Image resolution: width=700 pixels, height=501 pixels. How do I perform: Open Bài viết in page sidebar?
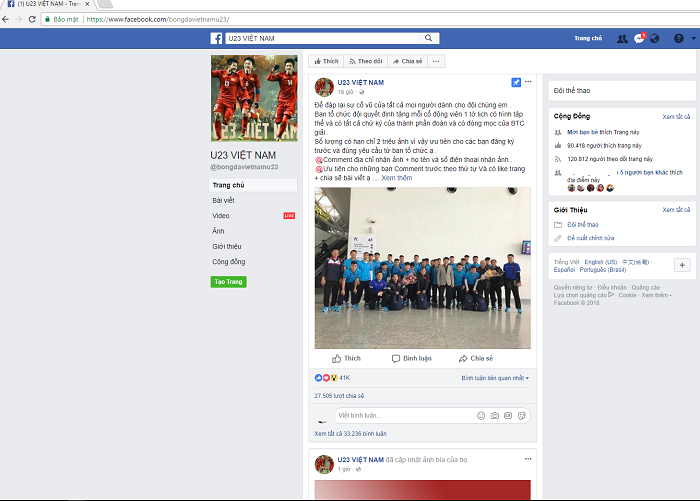(x=223, y=200)
